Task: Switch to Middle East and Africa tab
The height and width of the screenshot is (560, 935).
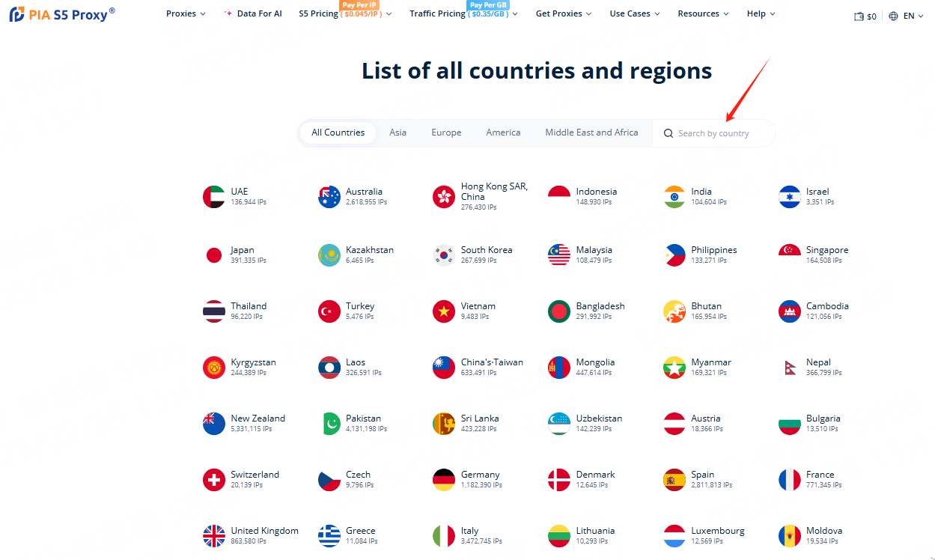Action: pos(591,133)
